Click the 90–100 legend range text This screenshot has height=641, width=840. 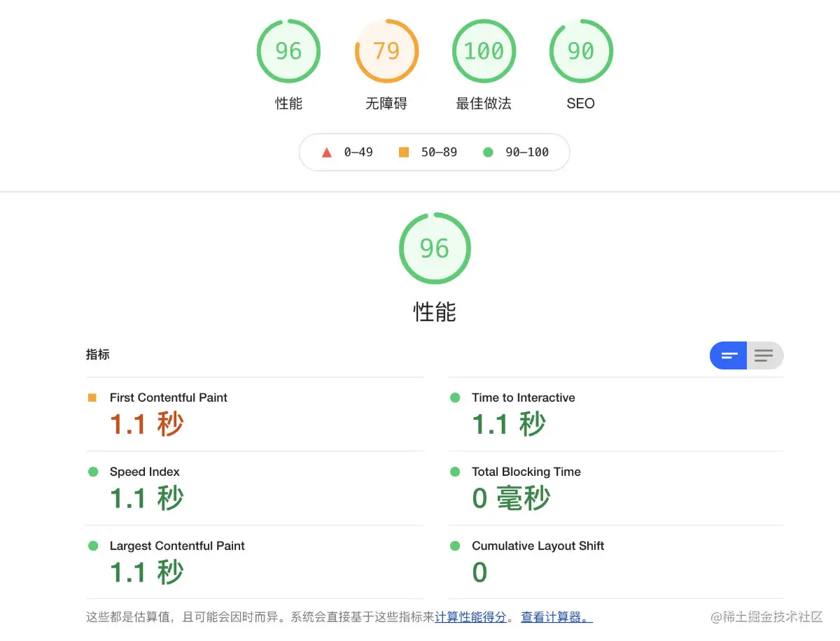click(527, 152)
